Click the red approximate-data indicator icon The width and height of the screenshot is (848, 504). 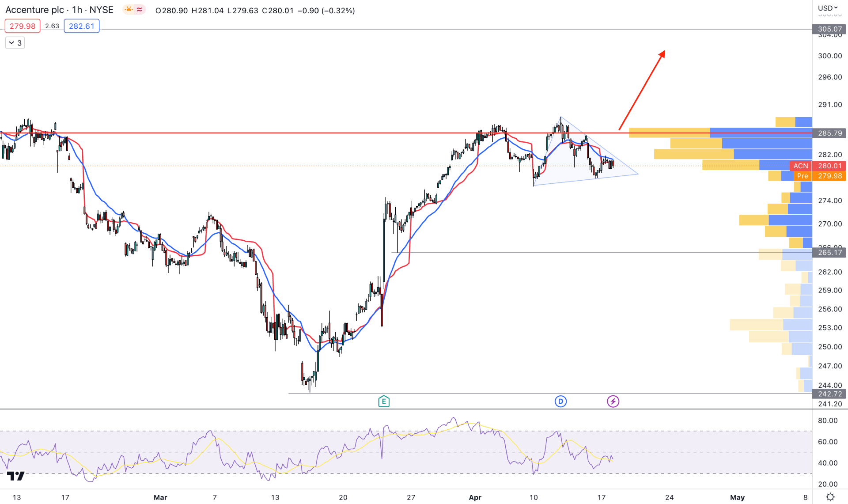(140, 10)
